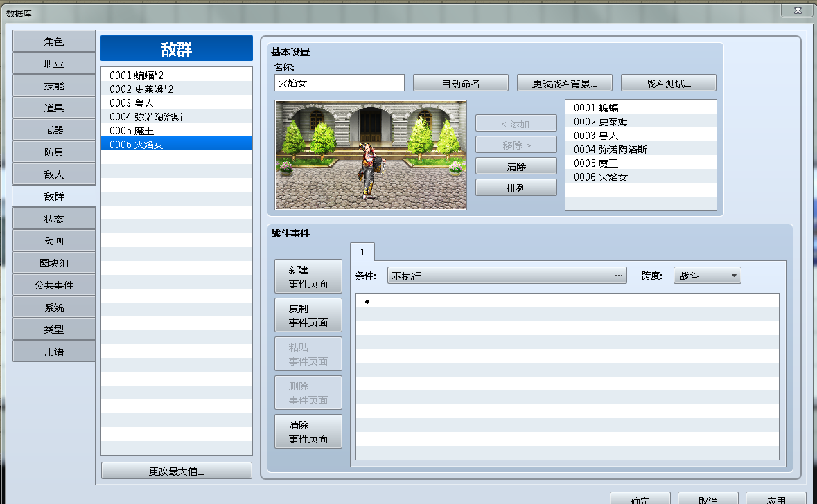Click the disabled 添加 button
The image size is (817, 504).
coord(516,123)
